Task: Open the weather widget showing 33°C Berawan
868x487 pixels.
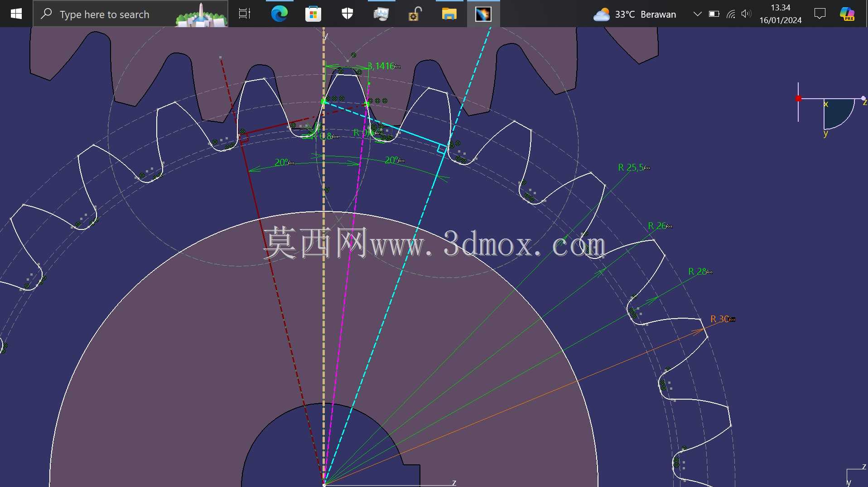Action: (635, 14)
